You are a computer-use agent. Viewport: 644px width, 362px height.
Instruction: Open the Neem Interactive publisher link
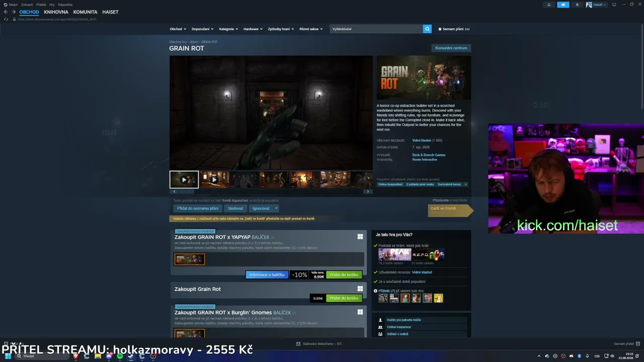425,159
